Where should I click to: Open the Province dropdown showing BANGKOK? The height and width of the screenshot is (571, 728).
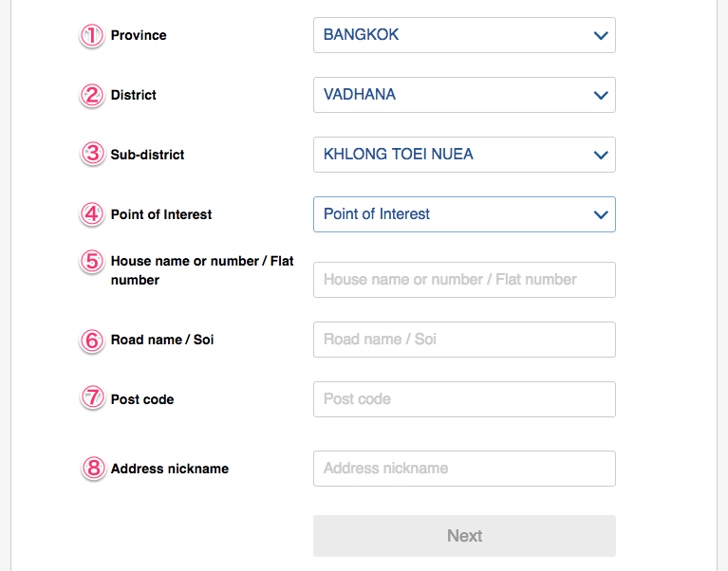click(464, 35)
